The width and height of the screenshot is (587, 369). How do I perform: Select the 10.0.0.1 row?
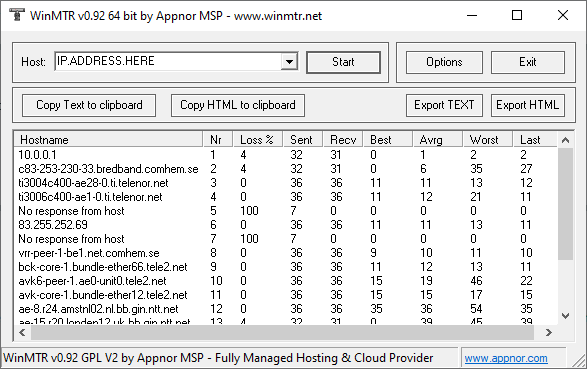(286, 155)
